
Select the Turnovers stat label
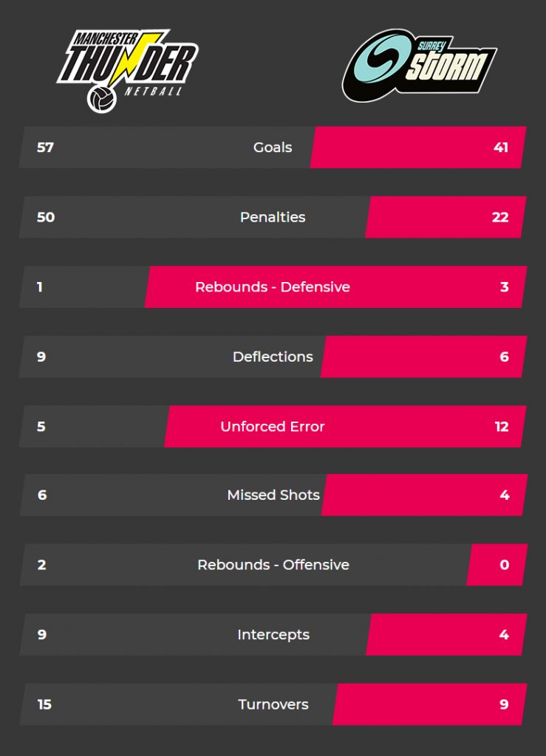click(273, 704)
